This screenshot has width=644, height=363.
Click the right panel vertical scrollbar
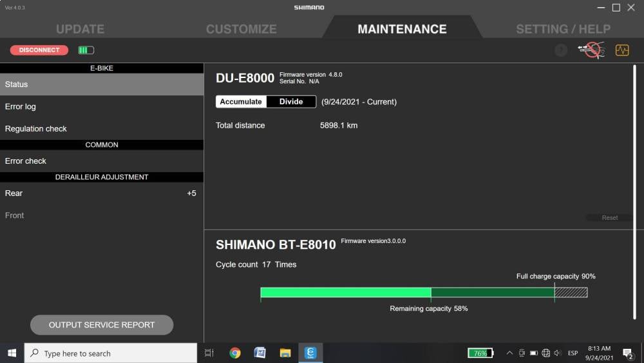click(x=634, y=191)
